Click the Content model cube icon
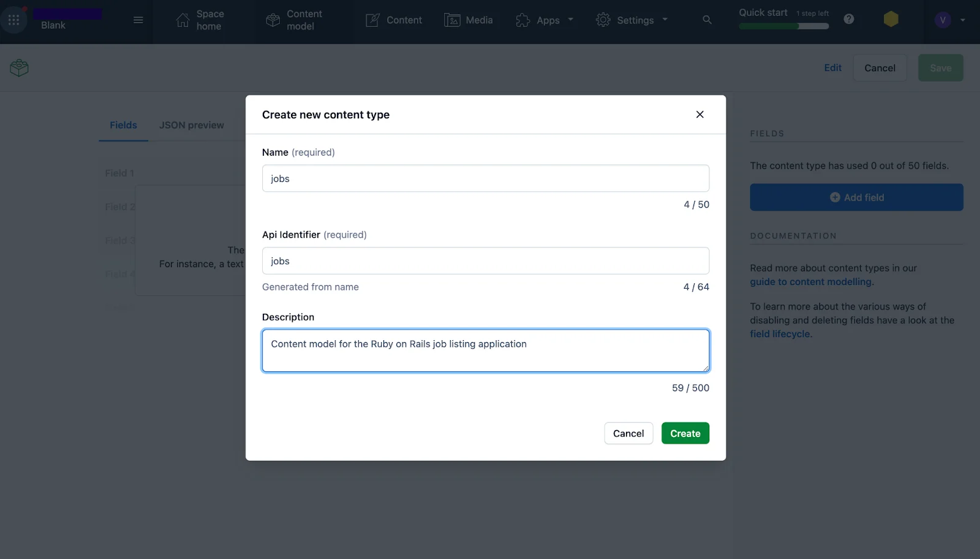This screenshot has height=559, width=980. [x=273, y=20]
